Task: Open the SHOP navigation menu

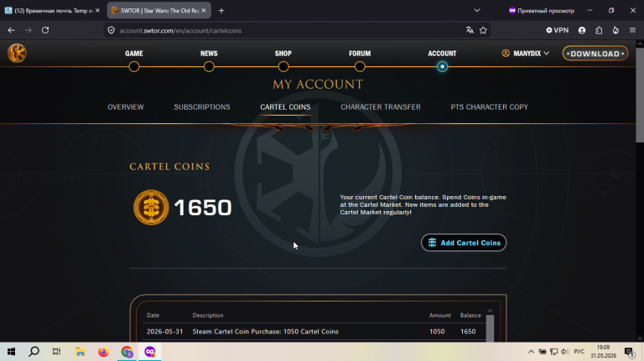Action: [x=283, y=54]
